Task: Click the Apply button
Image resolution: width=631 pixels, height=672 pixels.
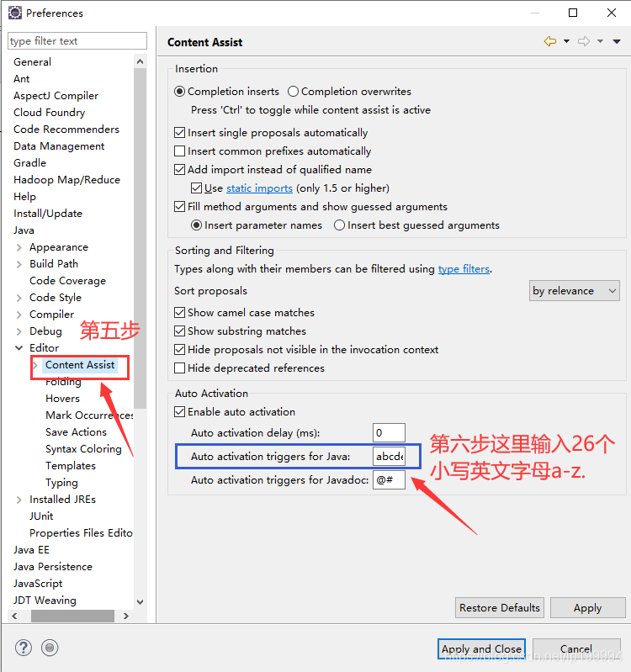Action: [588, 608]
